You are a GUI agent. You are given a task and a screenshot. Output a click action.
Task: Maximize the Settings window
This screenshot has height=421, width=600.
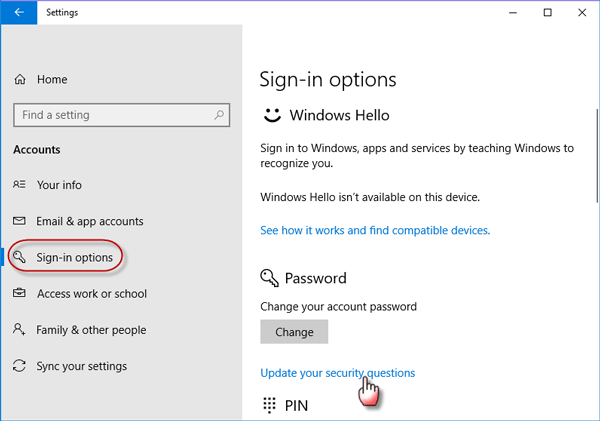pyautogui.click(x=548, y=13)
